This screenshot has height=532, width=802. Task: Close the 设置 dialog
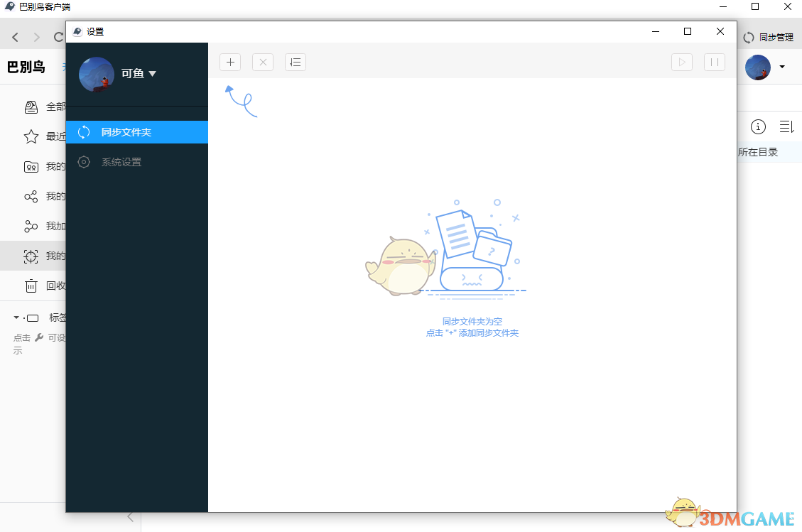click(720, 31)
